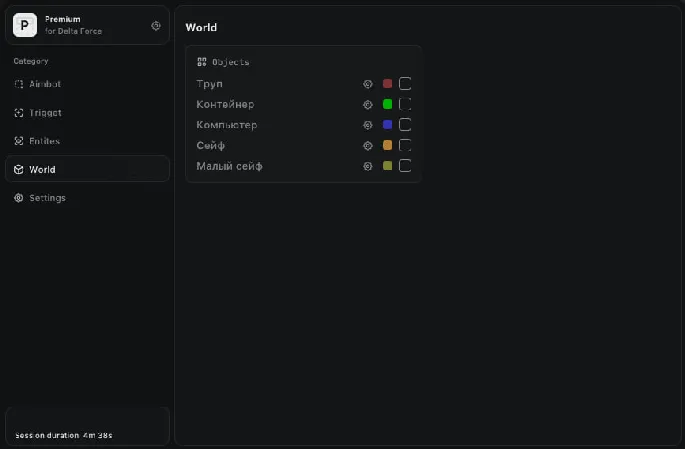
Task: Check the Малый сейф checkbox
Action: point(405,166)
